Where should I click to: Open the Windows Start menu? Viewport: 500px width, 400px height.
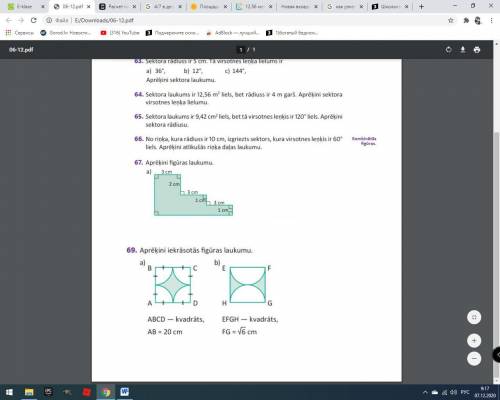coord(9,392)
